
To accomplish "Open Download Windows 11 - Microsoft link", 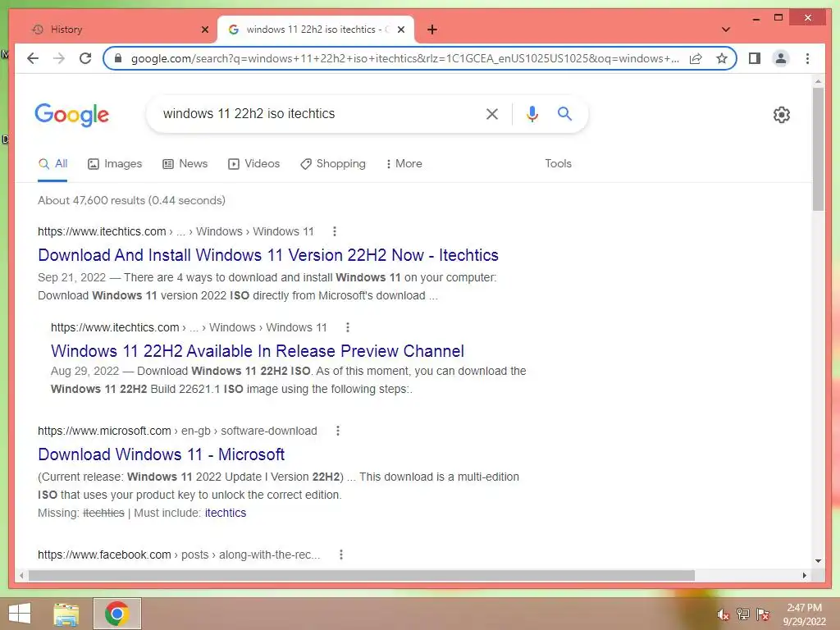I will pos(161,454).
